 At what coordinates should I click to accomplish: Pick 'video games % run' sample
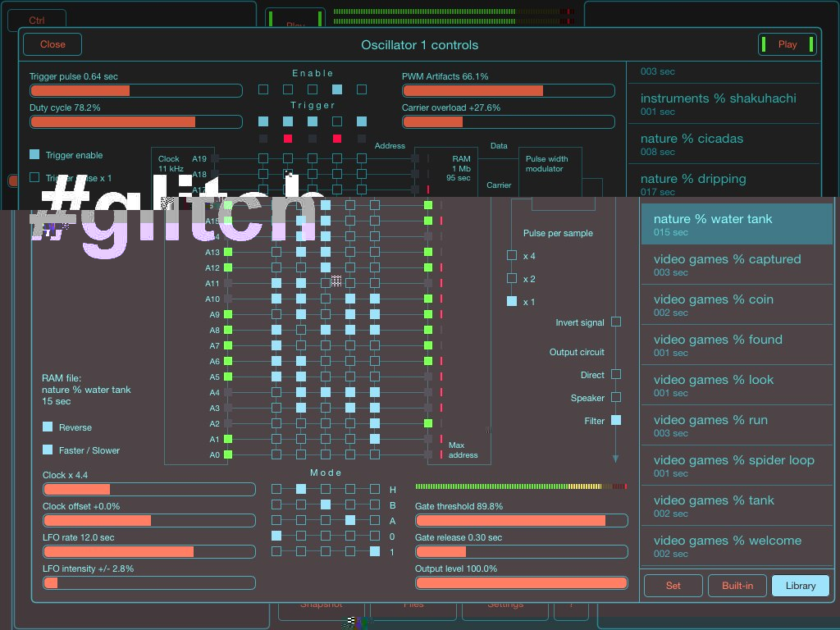(737, 426)
